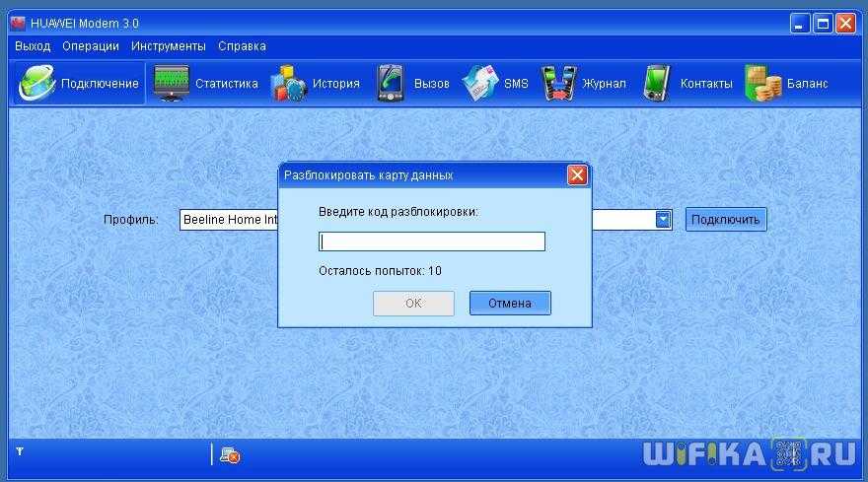Open the Подключение connection globe icon
The image size is (868, 482).
(37, 84)
